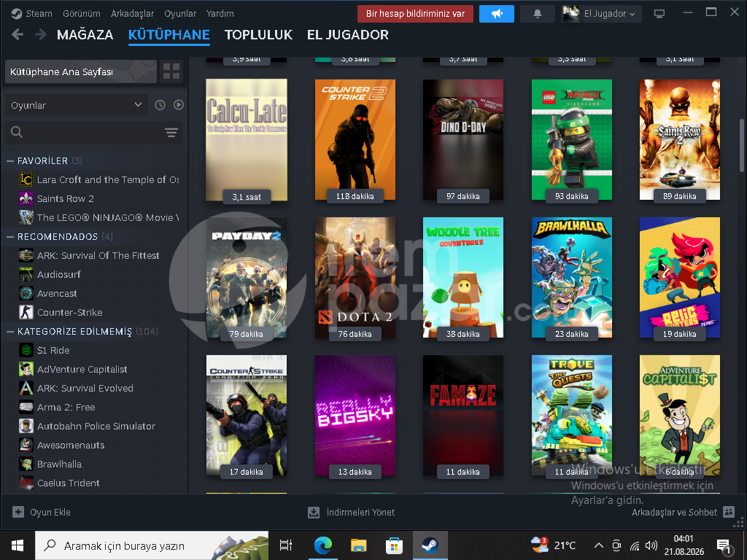Screen dimensions: 747x560
Task: Open the Dino D-Day cover
Action: [463, 139]
